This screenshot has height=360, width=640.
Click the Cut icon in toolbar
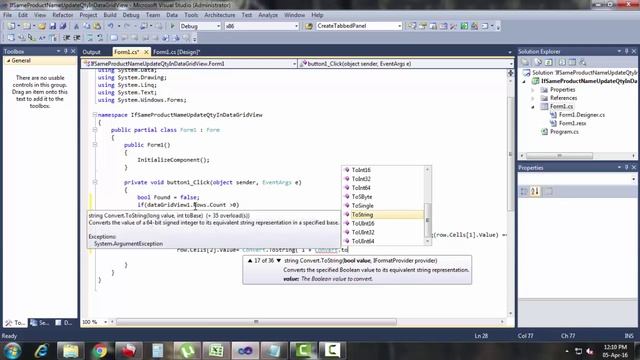click(76, 26)
